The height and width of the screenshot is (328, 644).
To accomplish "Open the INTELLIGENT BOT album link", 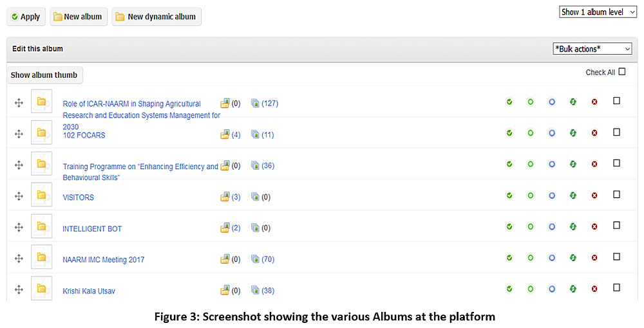I will coord(92,229).
